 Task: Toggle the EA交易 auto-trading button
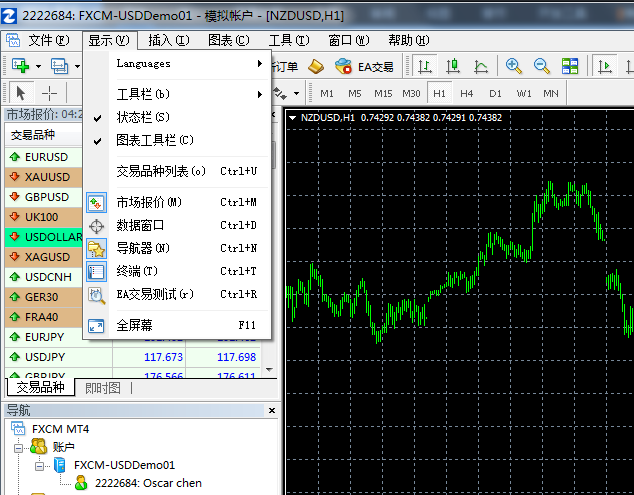(364, 66)
